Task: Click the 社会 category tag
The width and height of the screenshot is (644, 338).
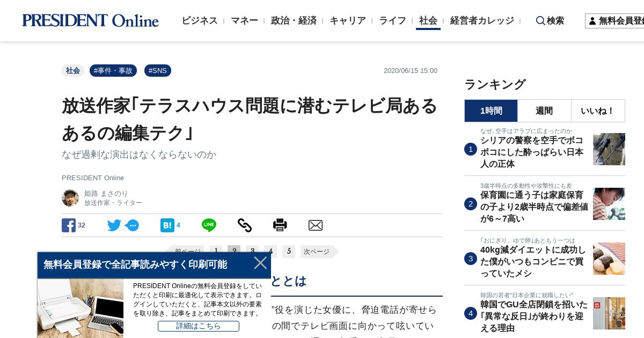Action: [x=73, y=70]
